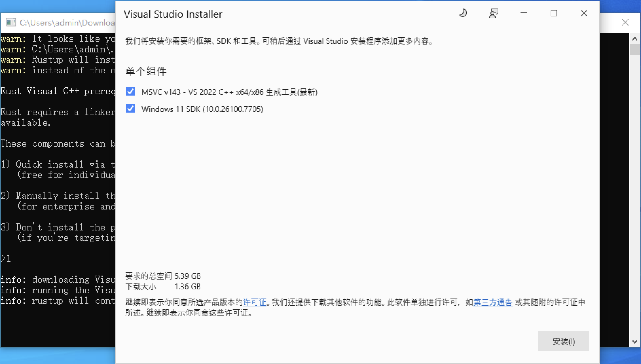Click the '>1' input line in console
The height and width of the screenshot is (364, 641).
pyautogui.click(x=6, y=259)
